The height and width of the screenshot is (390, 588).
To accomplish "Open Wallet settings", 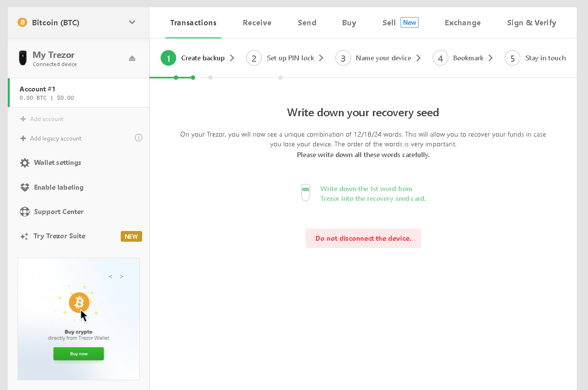I will [57, 163].
